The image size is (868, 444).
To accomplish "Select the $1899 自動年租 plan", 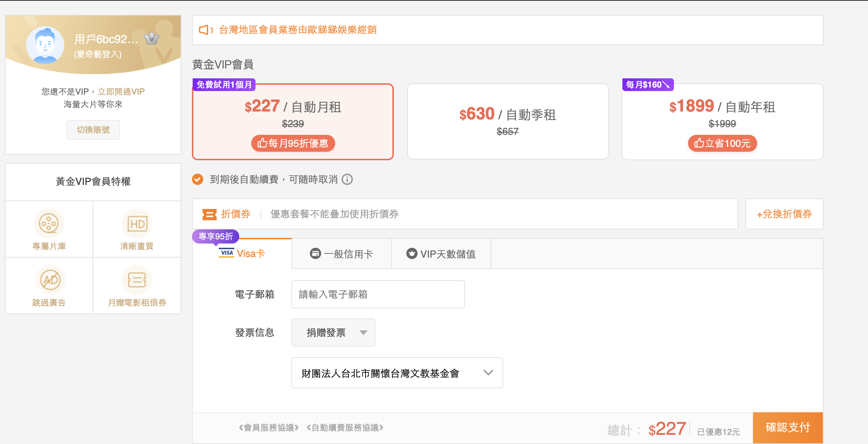I will click(x=722, y=122).
